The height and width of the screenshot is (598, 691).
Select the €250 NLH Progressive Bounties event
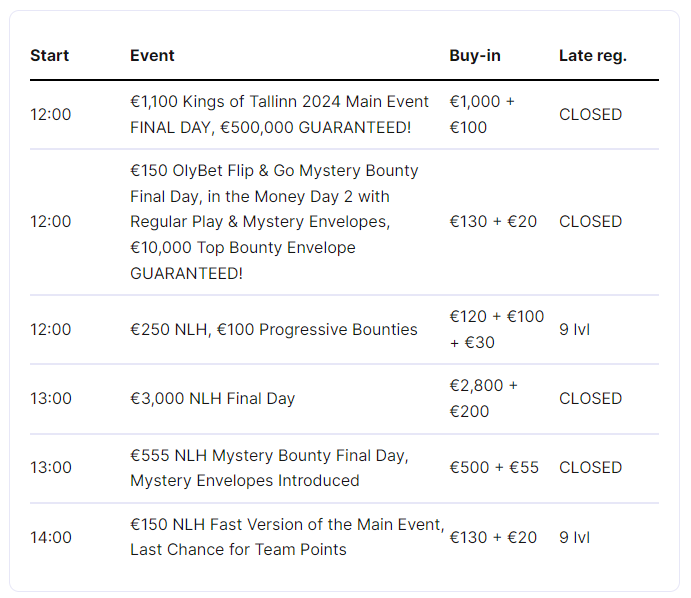tap(274, 329)
